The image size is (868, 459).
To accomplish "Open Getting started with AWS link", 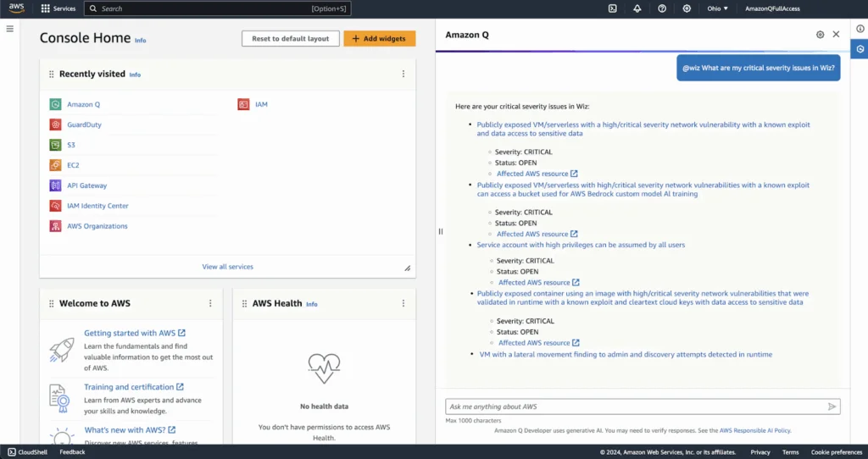I will pos(135,333).
